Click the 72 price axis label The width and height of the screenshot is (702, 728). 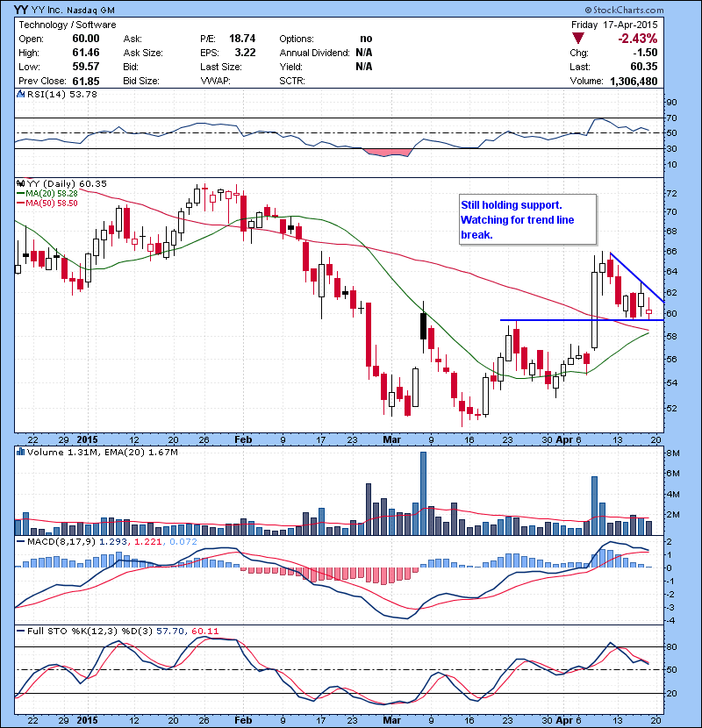[x=672, y=193]
